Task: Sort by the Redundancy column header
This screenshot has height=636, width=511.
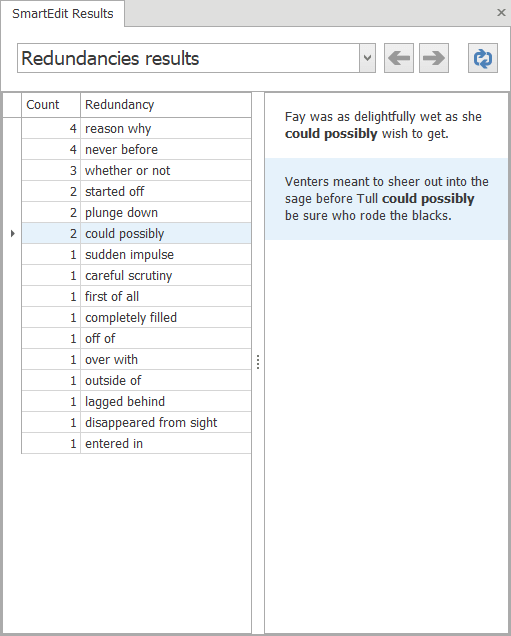Action: coord(166,105)
